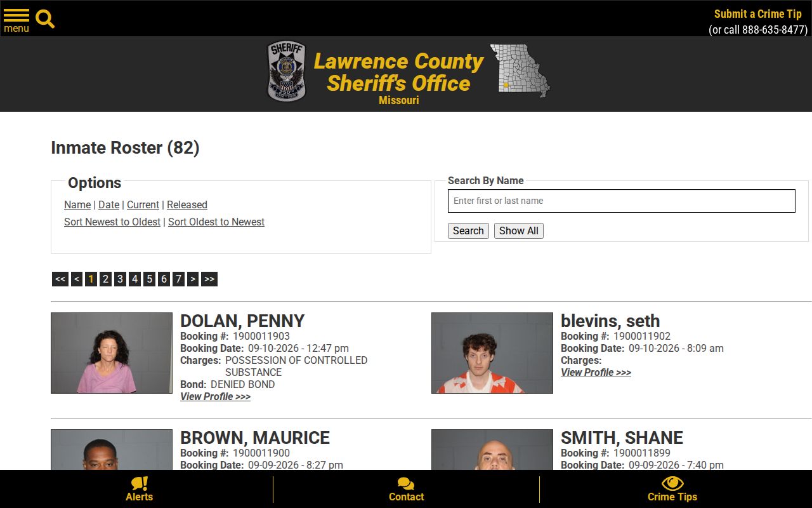812x508 pixels.
Task: Click the name DOLAN, PENNY heading
Action: (242, 321)
